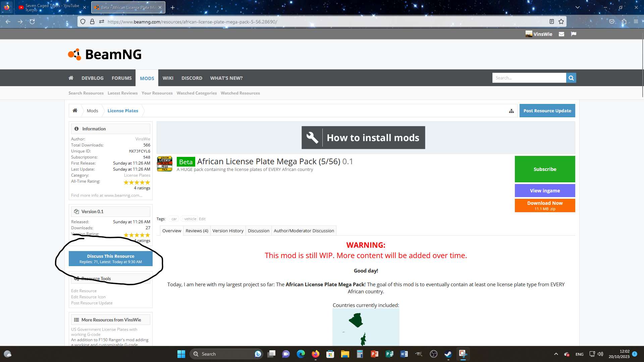Viewport: 644px width, 362px height.
Task: Open the DEVBLOG menu item
Action: coord(93,78)
